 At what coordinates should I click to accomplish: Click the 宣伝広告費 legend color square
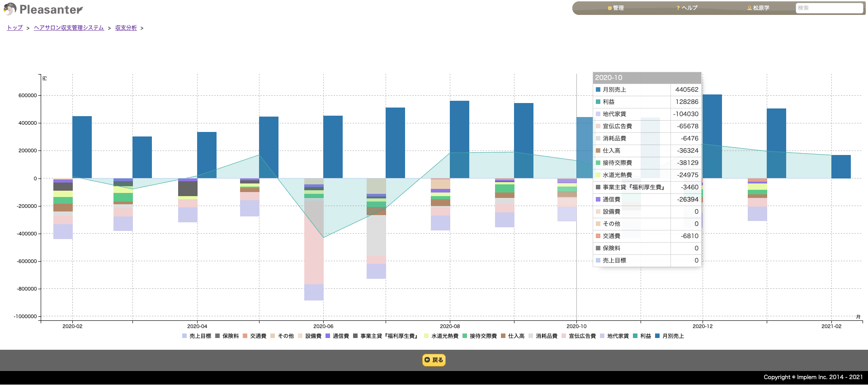(x=564, y=336)
